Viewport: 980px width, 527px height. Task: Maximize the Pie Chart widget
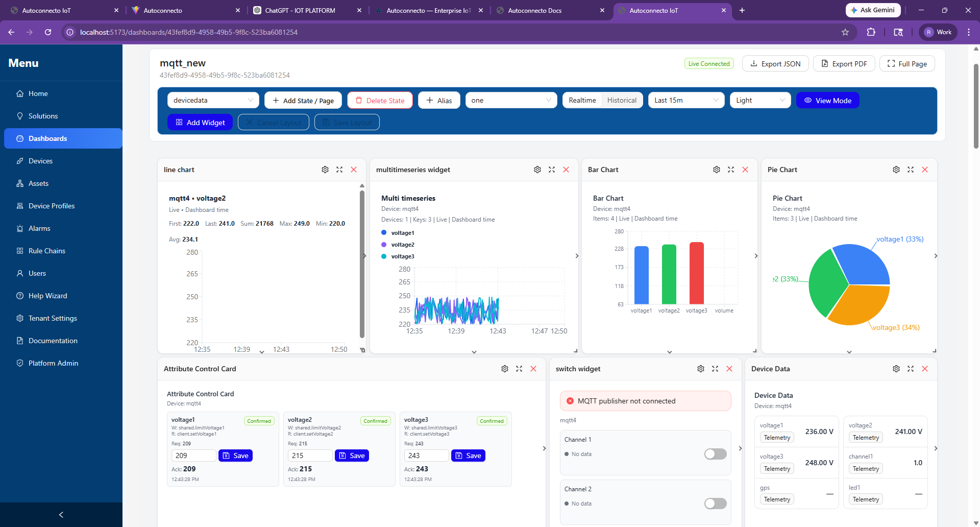click(x=911, y=170)
